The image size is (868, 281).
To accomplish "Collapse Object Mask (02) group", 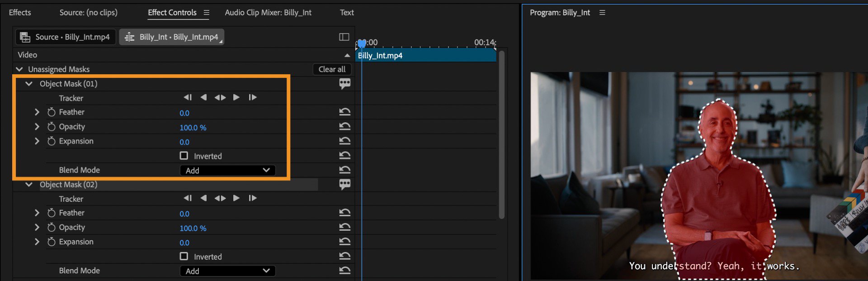I will click(x=29, y=184).
